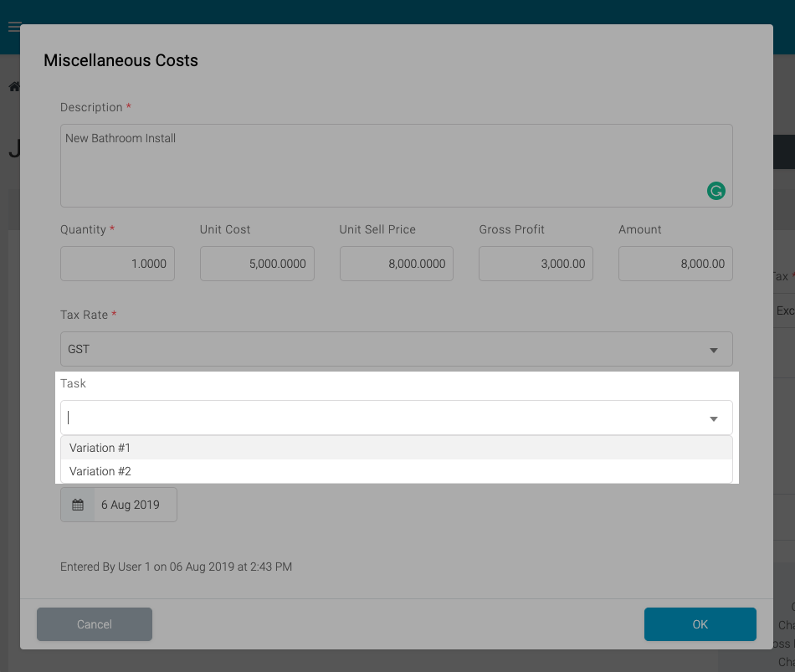This screenshot has height=672, width=795.
Task: Click the Task search text input
Action: pos(377,418)
